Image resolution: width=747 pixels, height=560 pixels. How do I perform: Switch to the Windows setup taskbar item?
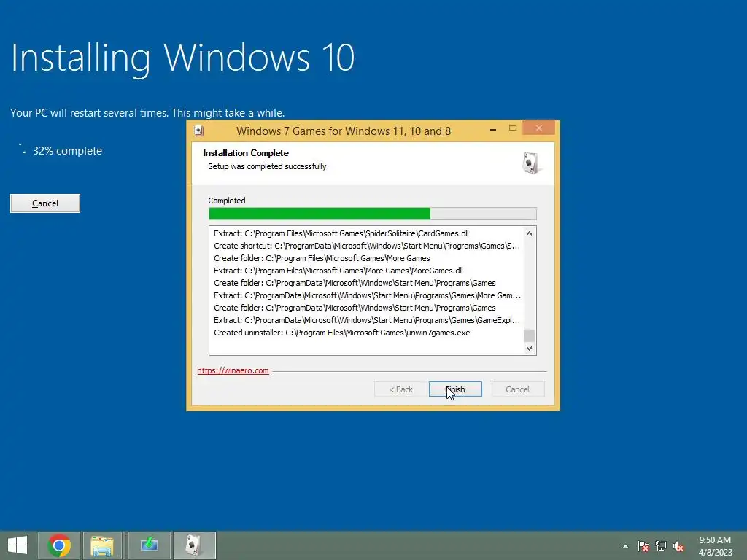point(149,545)
